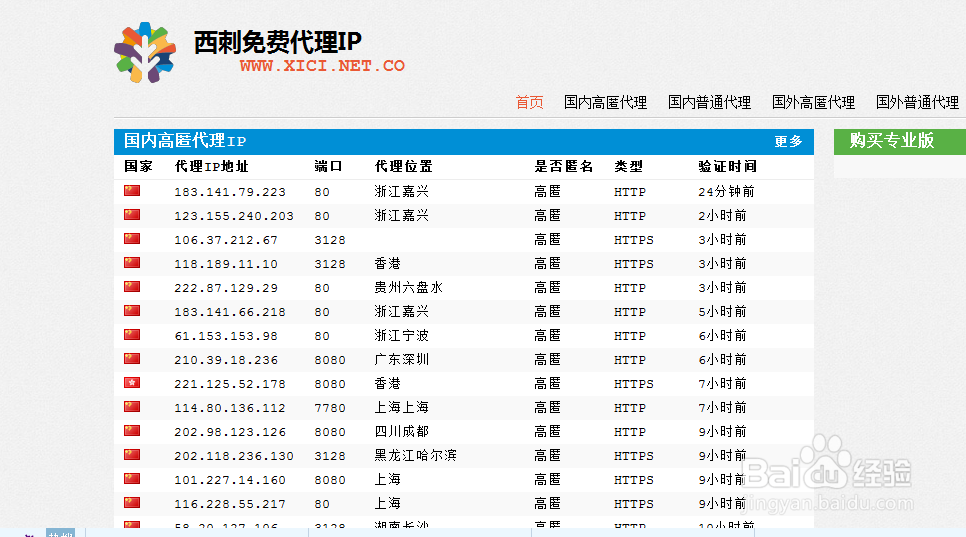Image resolution: width=966 pixels, height=537 pixels.
Task: Open the 国内普通代理 menu item
Action: (709, 102)
